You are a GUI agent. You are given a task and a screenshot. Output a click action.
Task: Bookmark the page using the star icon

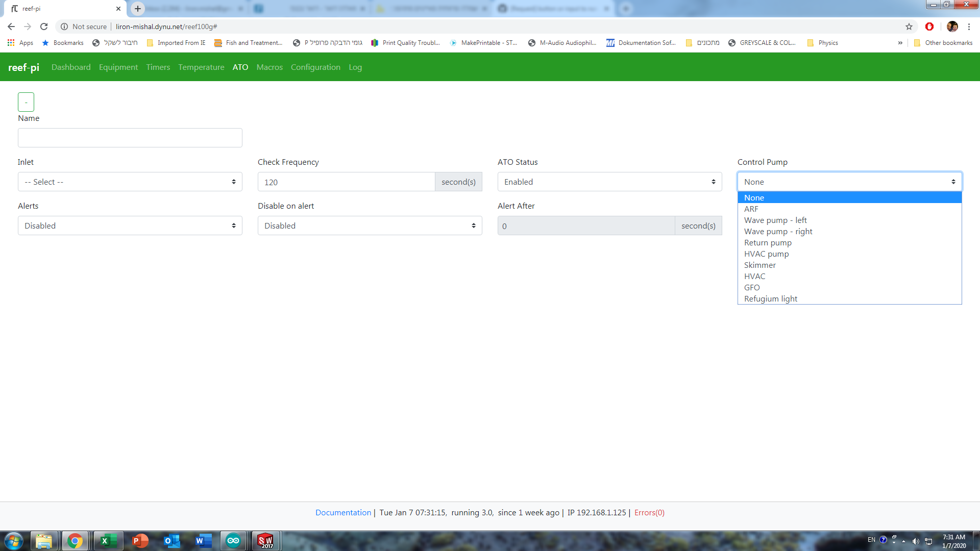pyautogui.click(x=909, y=27)
